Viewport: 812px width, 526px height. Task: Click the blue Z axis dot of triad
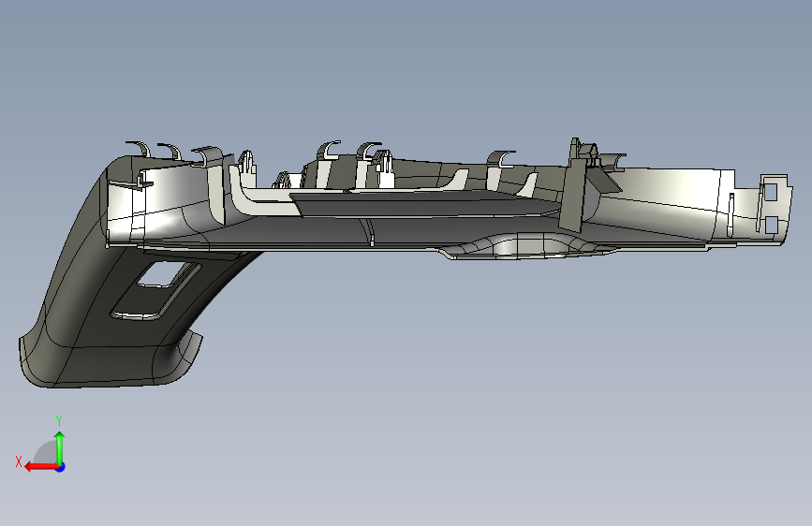[x=61, y=467]
